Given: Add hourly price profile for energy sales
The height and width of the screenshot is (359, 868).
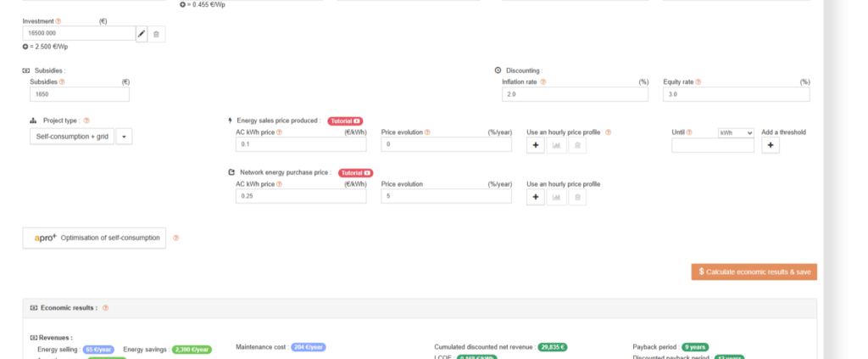Looking at the screenshot, I should click(536, 145).
